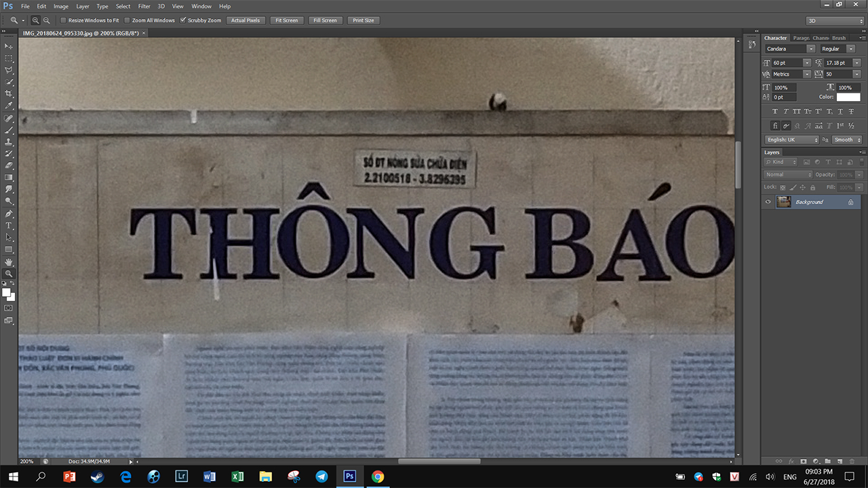Select the Zoom tool in the toolbox
Screen dimensions: 868x488
click(x=9, y=274)
